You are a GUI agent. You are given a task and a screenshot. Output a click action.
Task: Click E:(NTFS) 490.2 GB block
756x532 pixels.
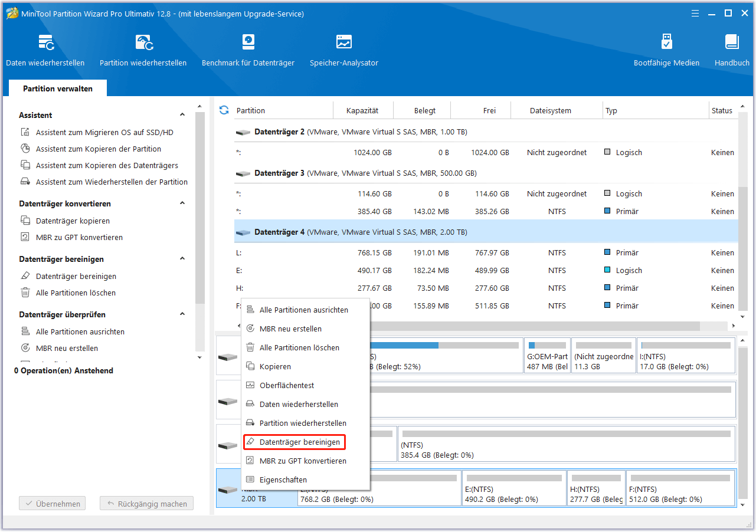[514, 487]
